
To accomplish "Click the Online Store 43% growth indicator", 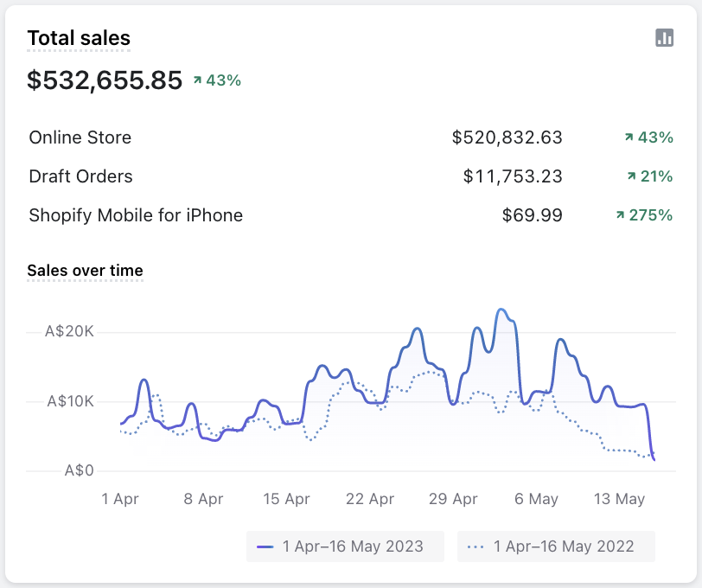I will coord(648,137).
